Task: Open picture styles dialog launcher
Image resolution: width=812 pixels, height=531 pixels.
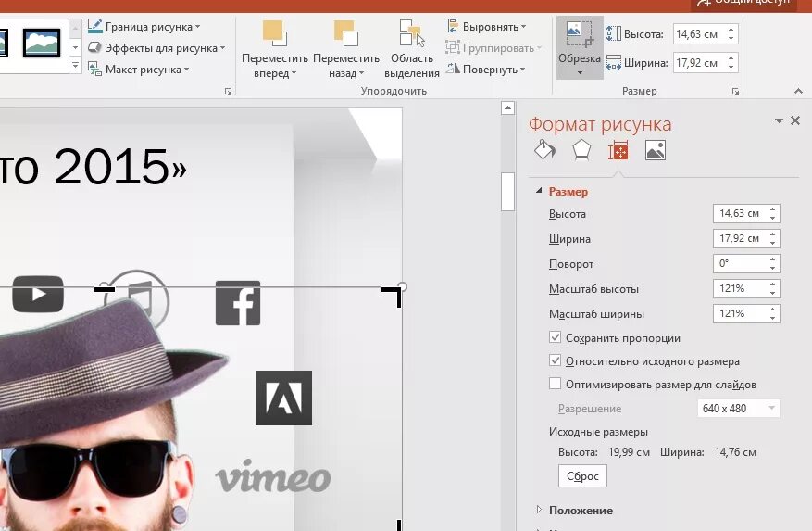Action: click(x=228, y=91)
